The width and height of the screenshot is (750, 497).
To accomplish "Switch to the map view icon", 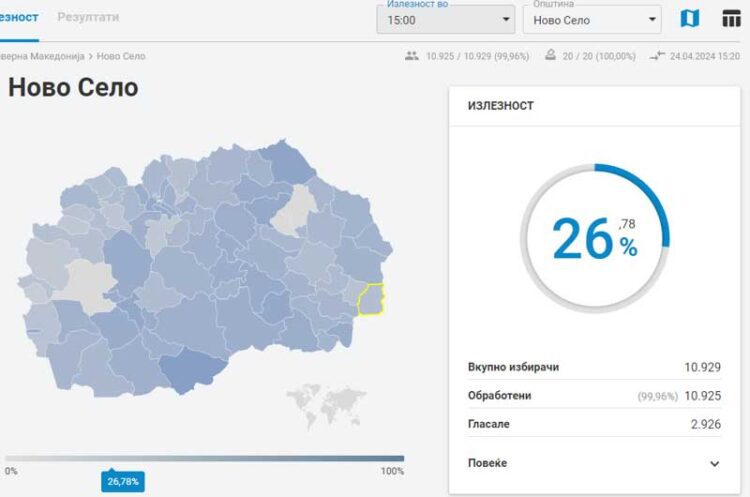I will coord(689,19).
